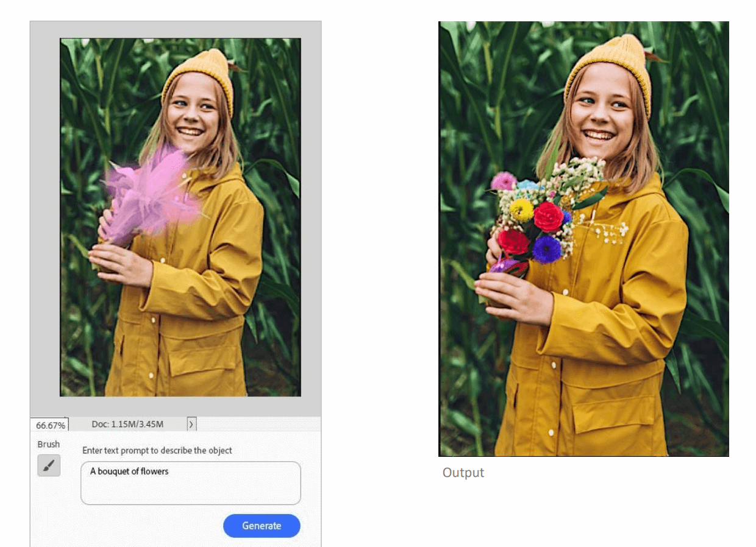
Task: Click the red flower in the output bouquet
Action: coord(548,216)
